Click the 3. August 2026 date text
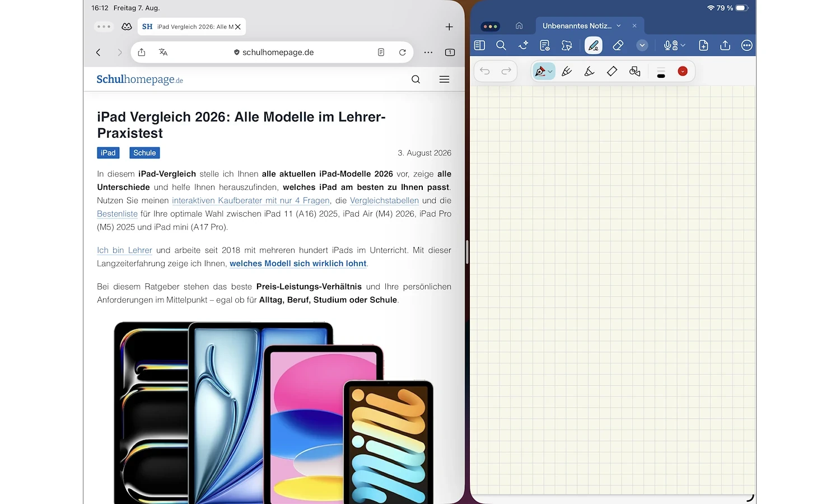Image resolution: width=840 pixels, height=504 pixels. click(424, 153)
